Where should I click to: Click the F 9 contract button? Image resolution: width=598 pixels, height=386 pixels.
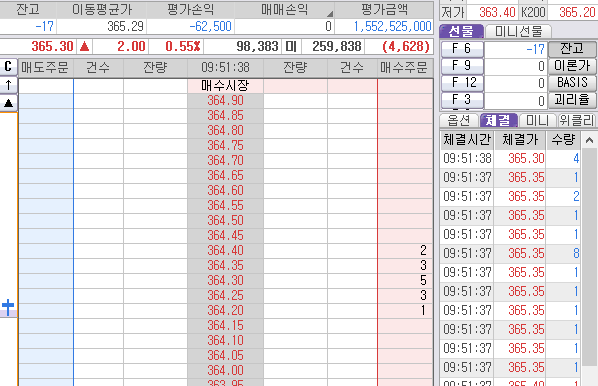[462, 66]
